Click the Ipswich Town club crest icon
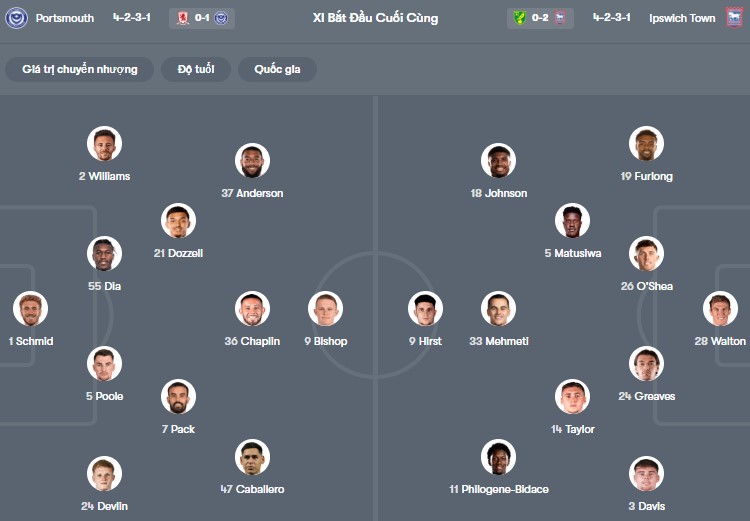 tap(734, 18)
